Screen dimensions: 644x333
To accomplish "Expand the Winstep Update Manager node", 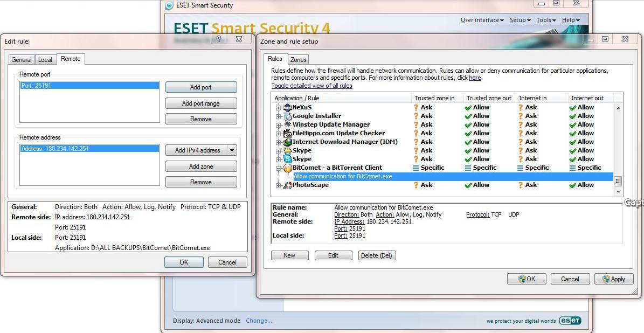I will coord(279,125).
